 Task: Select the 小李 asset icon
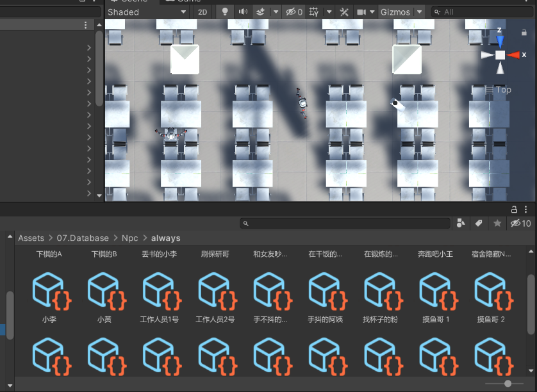(51, 291)
